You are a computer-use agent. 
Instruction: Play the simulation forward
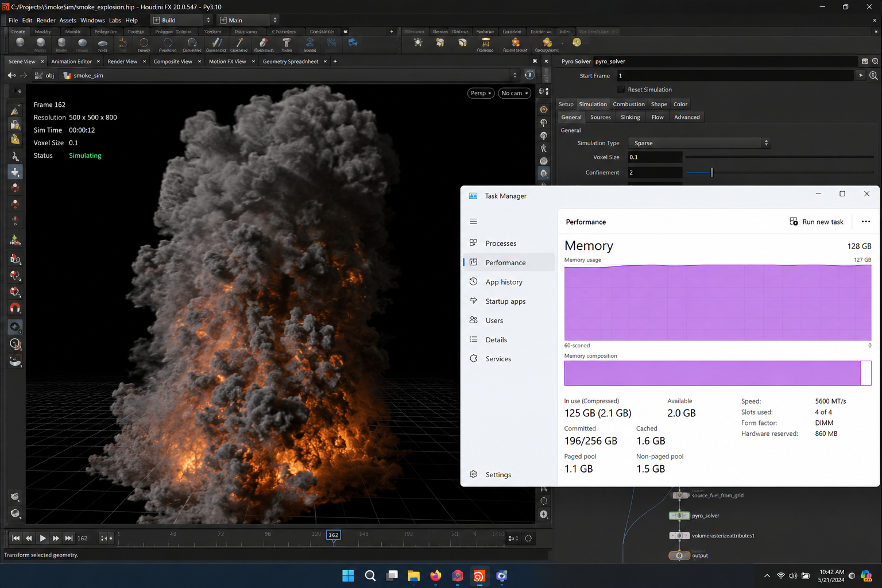42,538
